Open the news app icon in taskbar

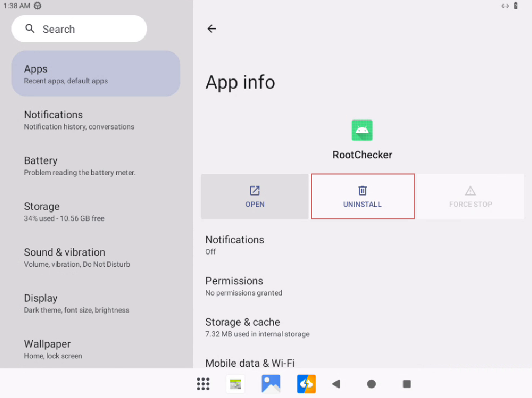point(236,384)
